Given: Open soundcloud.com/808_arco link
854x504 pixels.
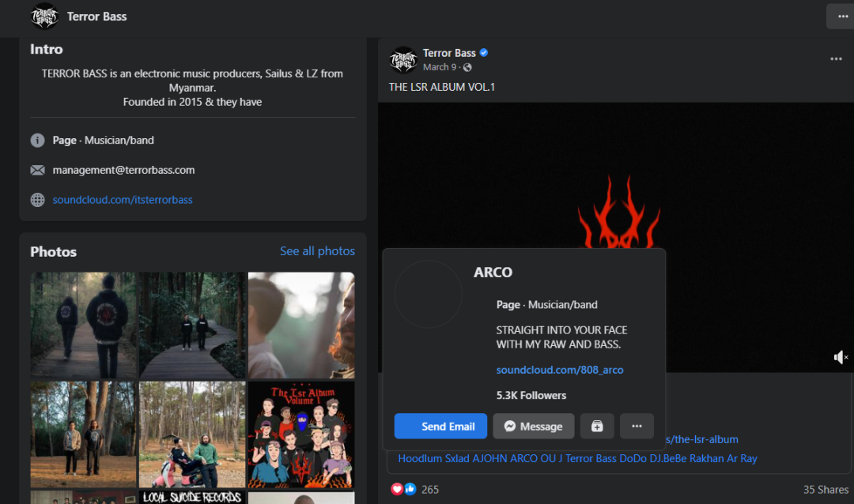Looking at the screenshot, I should coord(560,370).
